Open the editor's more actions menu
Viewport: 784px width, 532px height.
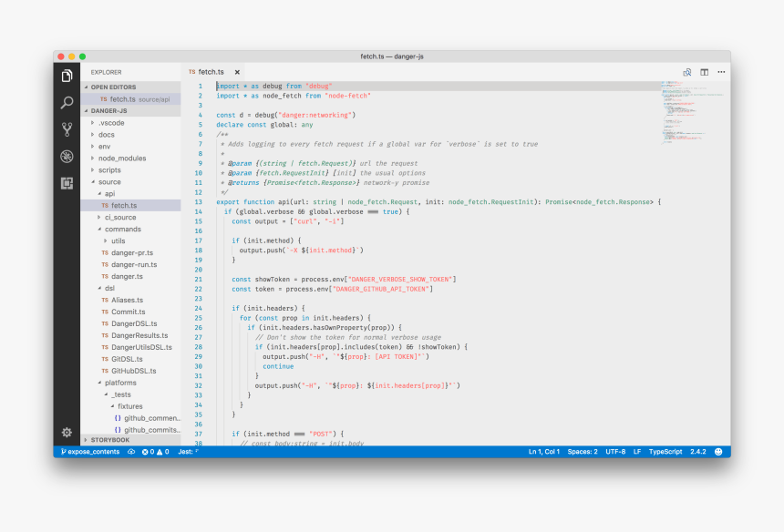click(x=721, y=71)
